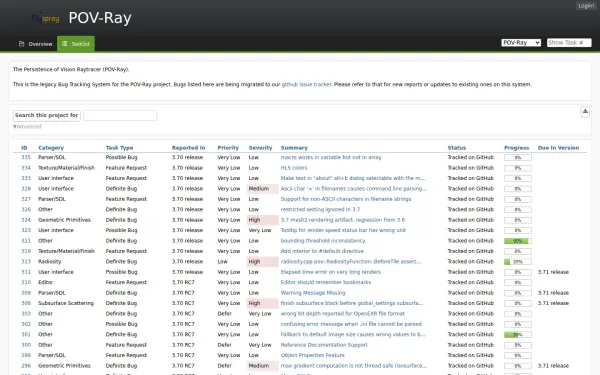Open task 'wrong bit depth reported for OpenEXR file format'

(342, 313)
